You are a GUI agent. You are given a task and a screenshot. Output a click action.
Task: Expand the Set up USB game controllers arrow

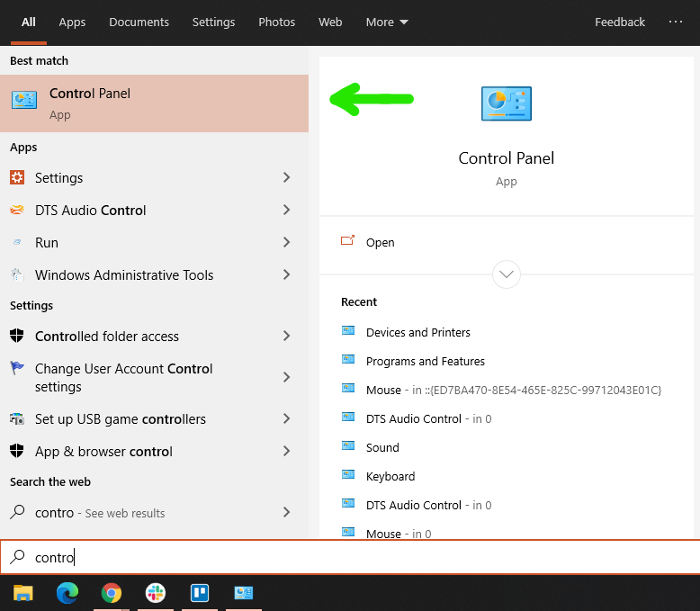point(286,419)
